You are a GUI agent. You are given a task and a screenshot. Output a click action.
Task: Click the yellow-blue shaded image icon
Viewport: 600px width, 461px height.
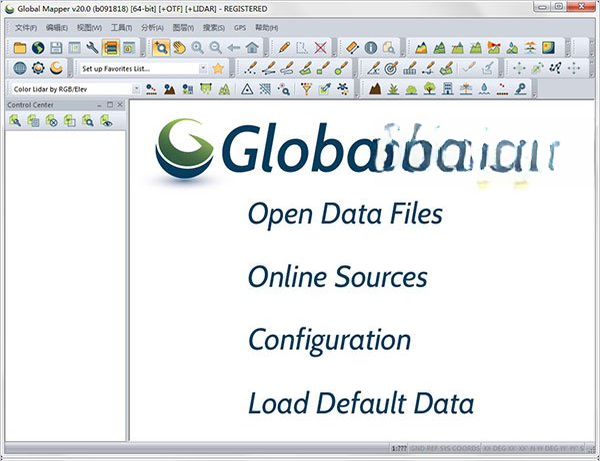coord(548,48)
